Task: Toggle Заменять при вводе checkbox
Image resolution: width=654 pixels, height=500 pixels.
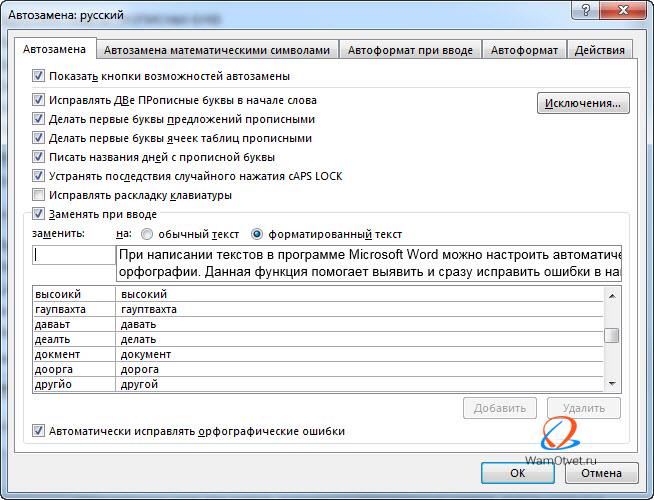Action: point(38,214)
